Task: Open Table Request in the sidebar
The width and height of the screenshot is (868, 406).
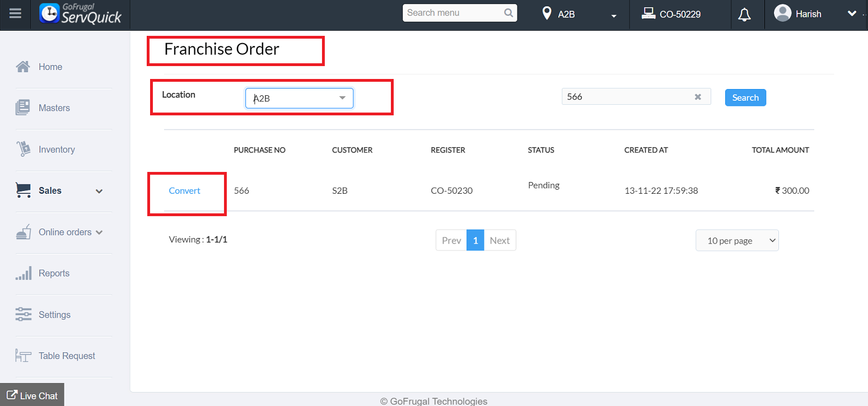Action: [67, 356]
